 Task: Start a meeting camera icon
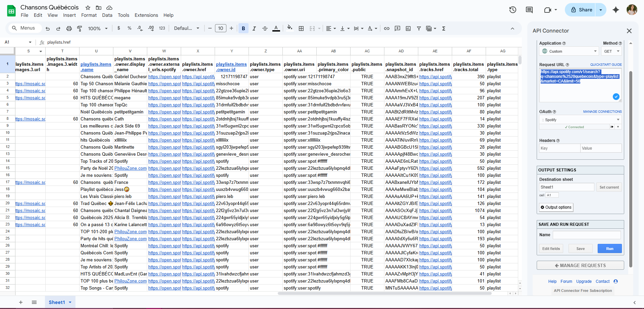tap(548, 10)
